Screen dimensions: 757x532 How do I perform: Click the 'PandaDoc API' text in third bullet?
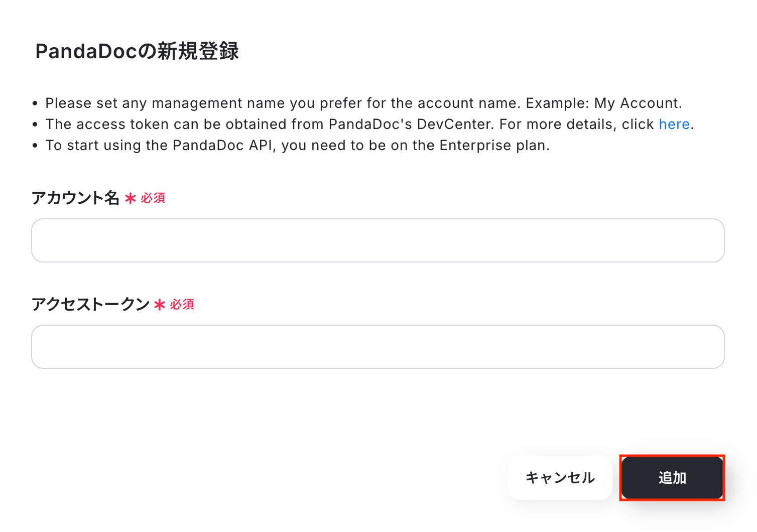(222, 145)
